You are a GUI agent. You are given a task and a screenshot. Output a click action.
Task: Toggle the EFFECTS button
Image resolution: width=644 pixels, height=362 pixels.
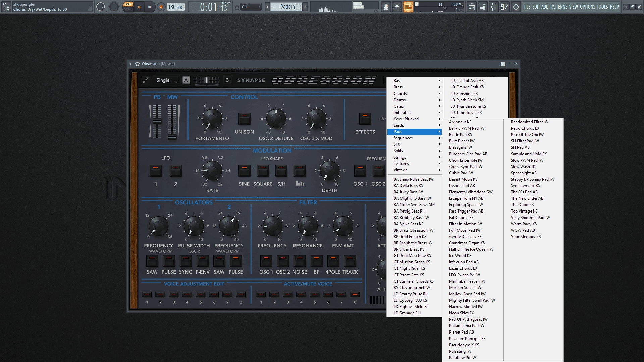coord(365,119)
